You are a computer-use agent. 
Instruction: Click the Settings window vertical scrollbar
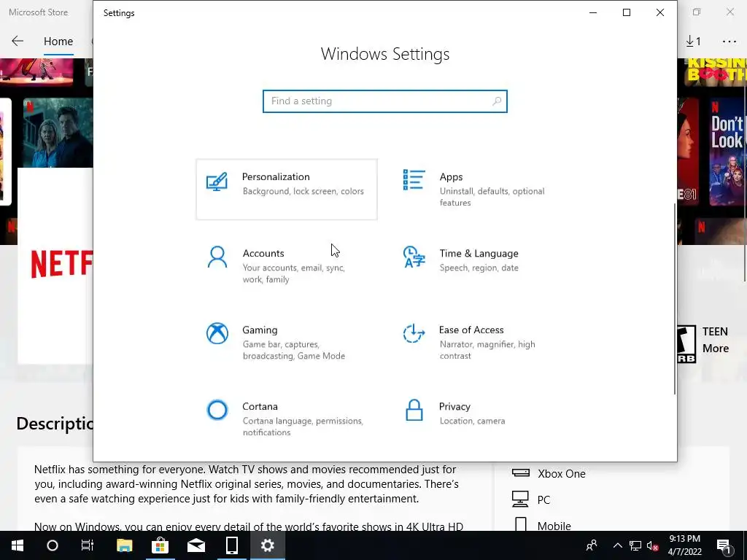pyautogui.click(x=675, y=299)
